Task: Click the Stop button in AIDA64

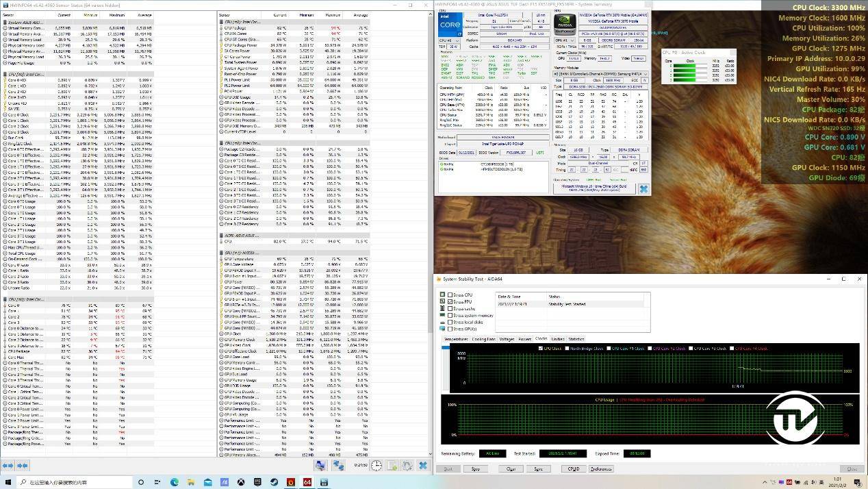Action: [x=475, y=469]
